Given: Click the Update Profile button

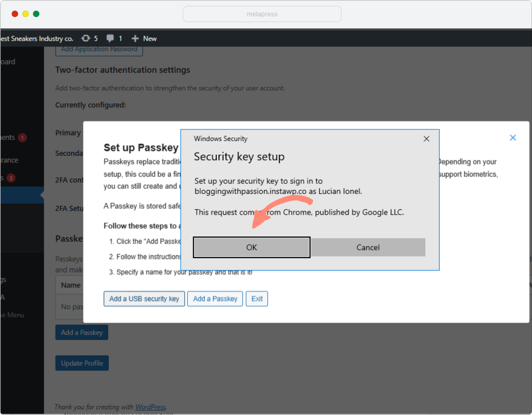Looking at the screenshot, I should (x=82, y=363).
